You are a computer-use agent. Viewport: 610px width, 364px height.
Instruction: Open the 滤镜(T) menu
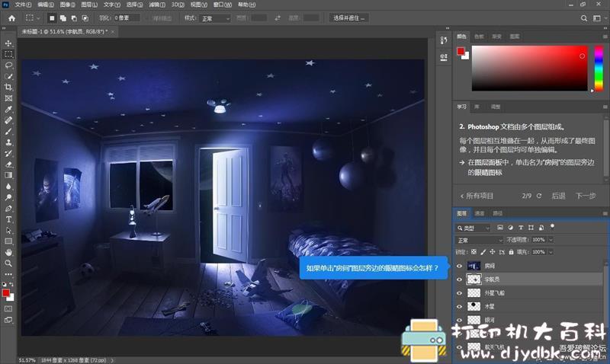click(157, 5)
